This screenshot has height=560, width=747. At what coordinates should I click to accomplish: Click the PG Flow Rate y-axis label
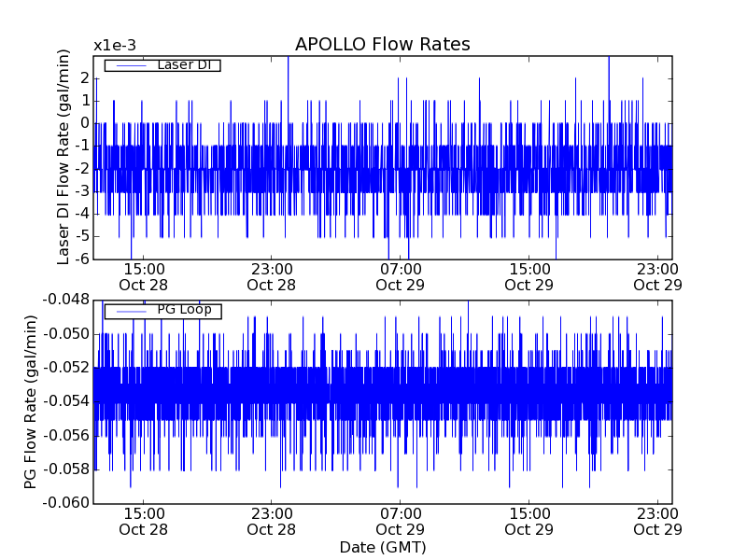[31, 401]
